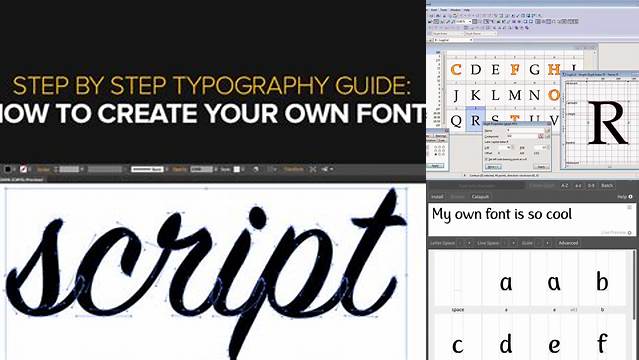
Task: Select glyph L in the font grid
Action: [x=495, y=95]
